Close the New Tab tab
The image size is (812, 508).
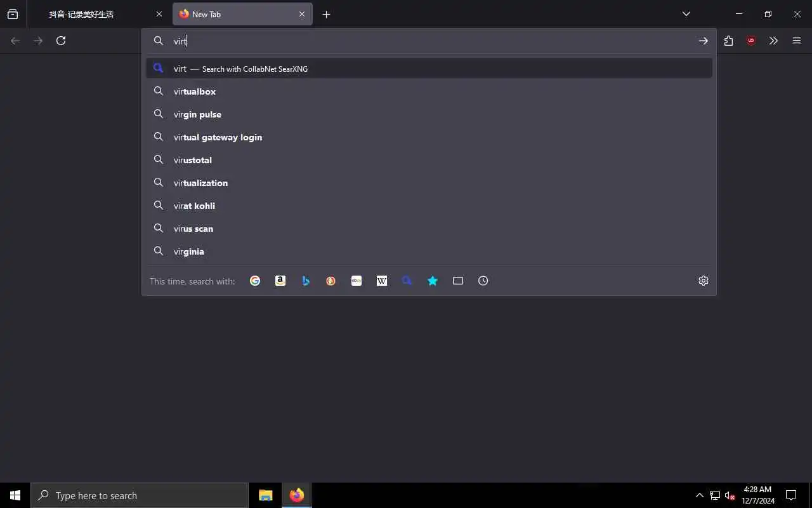(302, 14)
